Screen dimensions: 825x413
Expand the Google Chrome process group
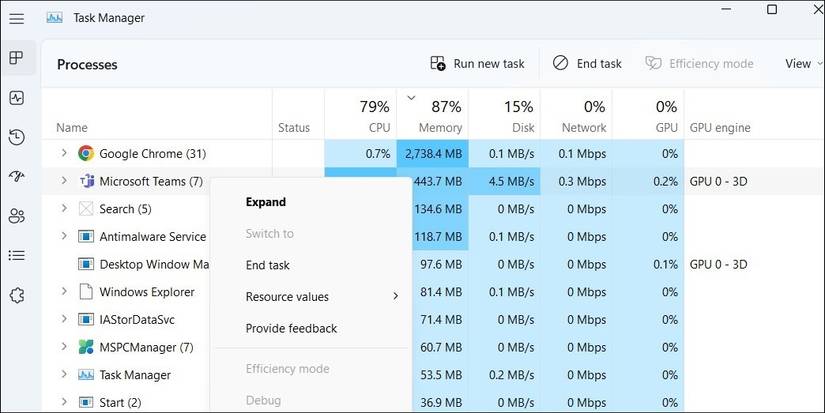point(64,154)
